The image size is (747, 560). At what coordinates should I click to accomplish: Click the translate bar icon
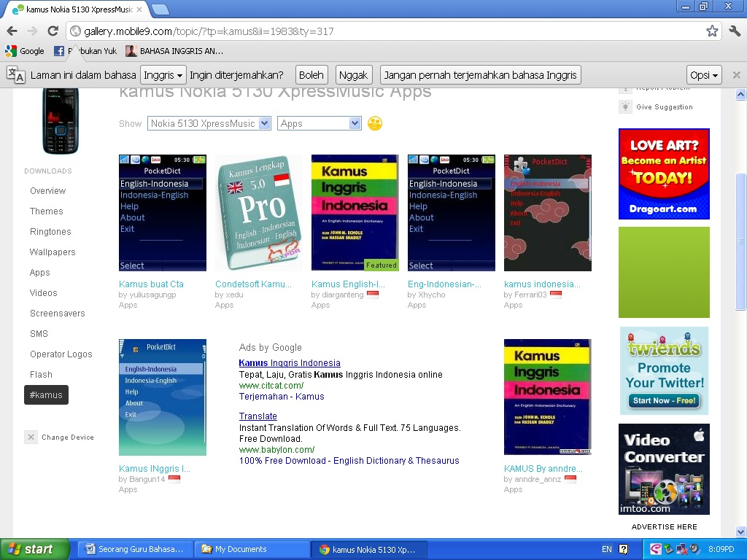pos(16,75)
